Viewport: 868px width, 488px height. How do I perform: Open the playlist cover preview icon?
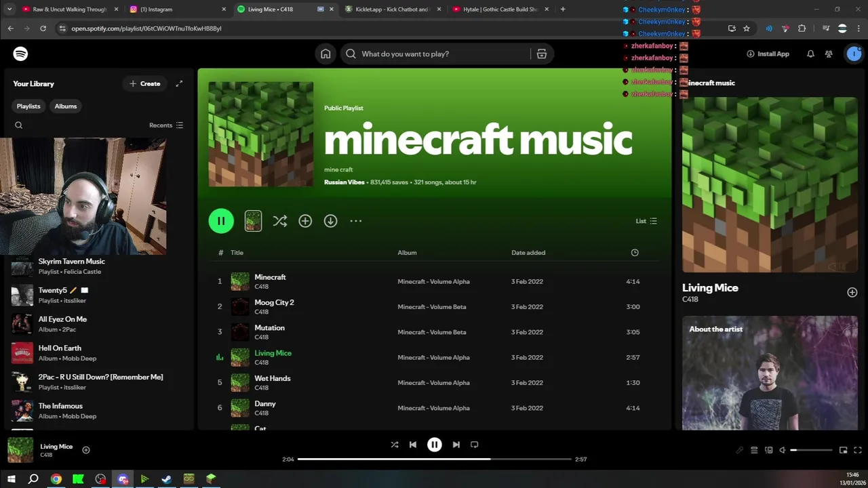tap(253, 221)
